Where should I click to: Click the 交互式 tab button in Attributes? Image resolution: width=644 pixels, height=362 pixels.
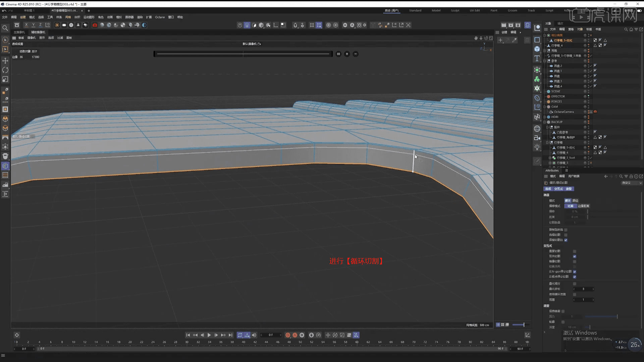point(558,189)
